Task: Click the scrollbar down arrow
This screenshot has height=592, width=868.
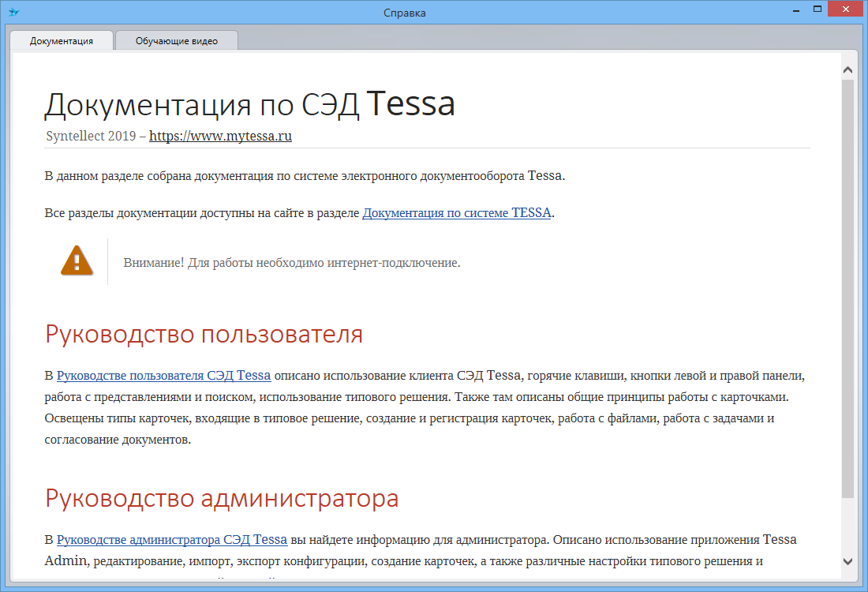Action: pyautogui.click(x=847, y=561)
